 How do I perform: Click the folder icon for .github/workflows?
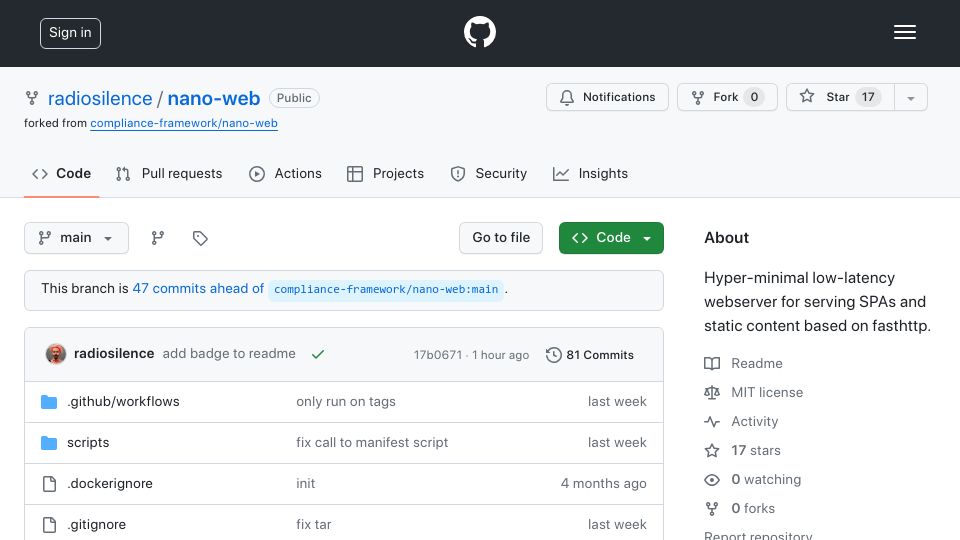tap(49, 402)
